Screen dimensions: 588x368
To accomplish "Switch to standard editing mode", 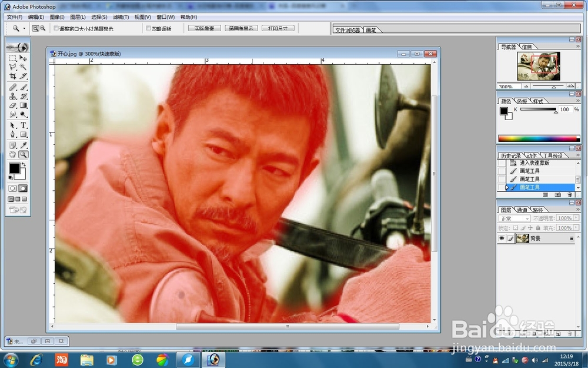I will [x=13, y=188].
